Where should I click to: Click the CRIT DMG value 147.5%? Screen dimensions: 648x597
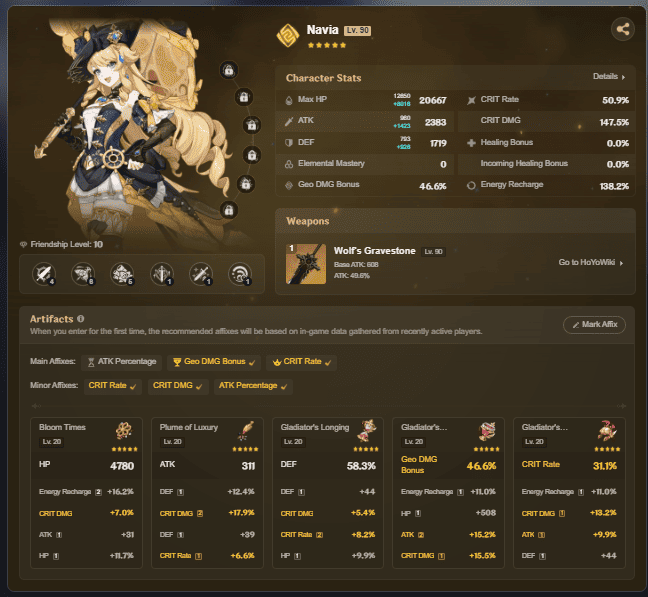614,122
